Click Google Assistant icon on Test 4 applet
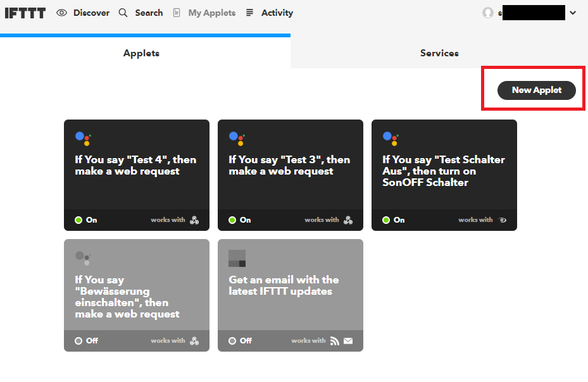The height and width of the screenshot is (382, 588). pyautogui.click(x=83, y=139)
